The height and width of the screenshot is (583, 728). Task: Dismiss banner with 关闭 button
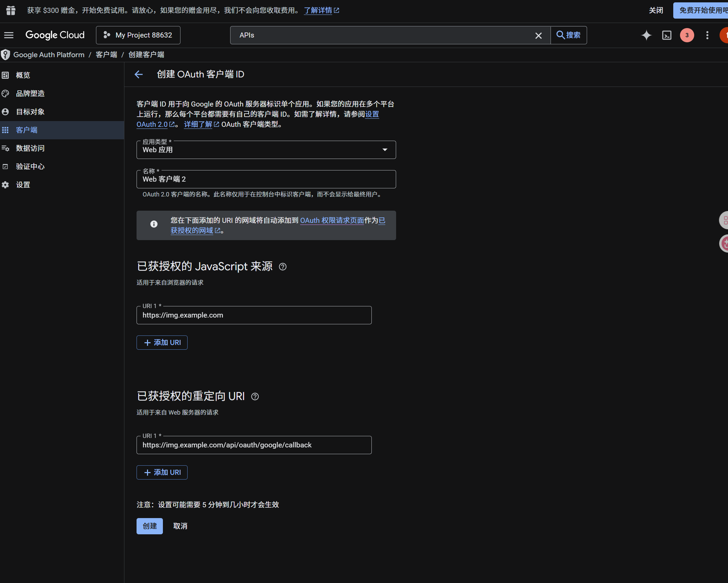pyautogui.click(x=656, y=10)
